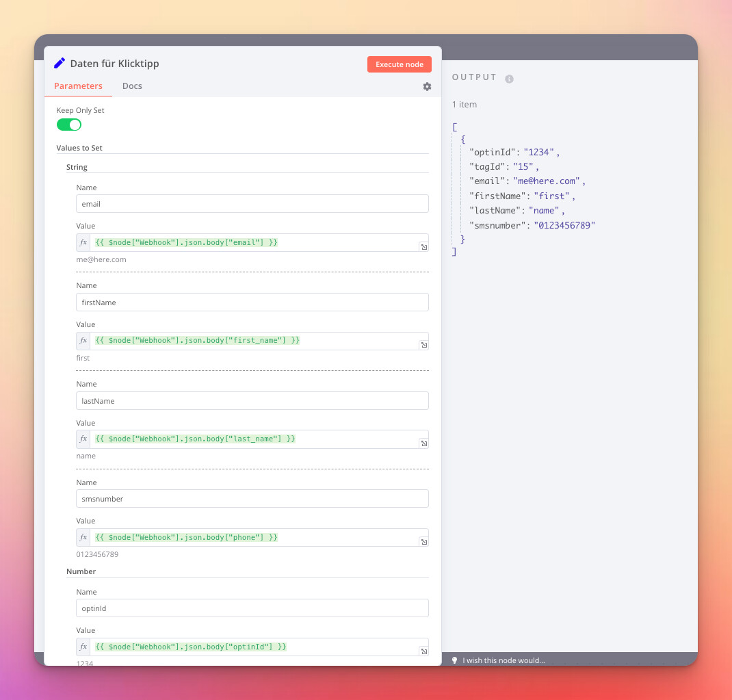This screenshot has width=732, height=700.
Task: Click the Name field containing optinId
Action: (252, 608)
